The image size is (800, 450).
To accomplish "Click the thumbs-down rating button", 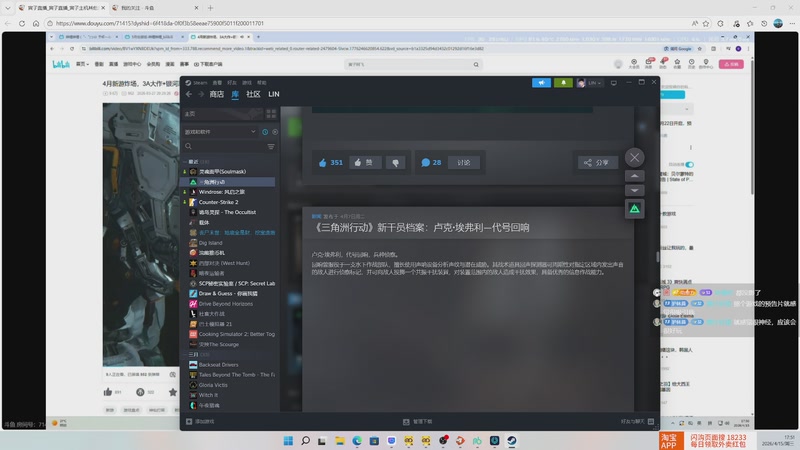I will (395, 163).
